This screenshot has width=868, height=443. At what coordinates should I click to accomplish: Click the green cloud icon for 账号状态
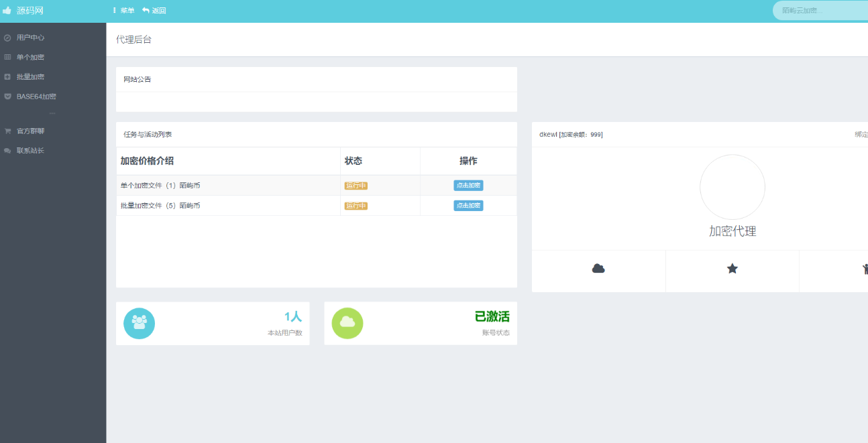click(347, 323)
